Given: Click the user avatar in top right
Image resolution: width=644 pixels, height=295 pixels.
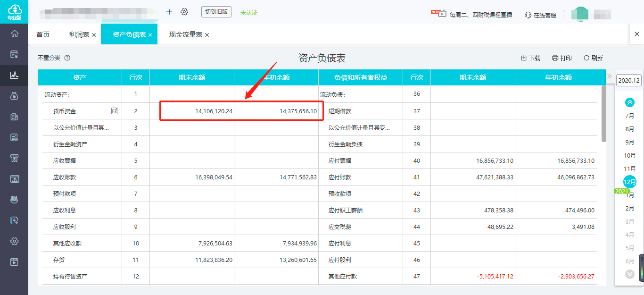Looking at the screenshot, I should [580, 14].
